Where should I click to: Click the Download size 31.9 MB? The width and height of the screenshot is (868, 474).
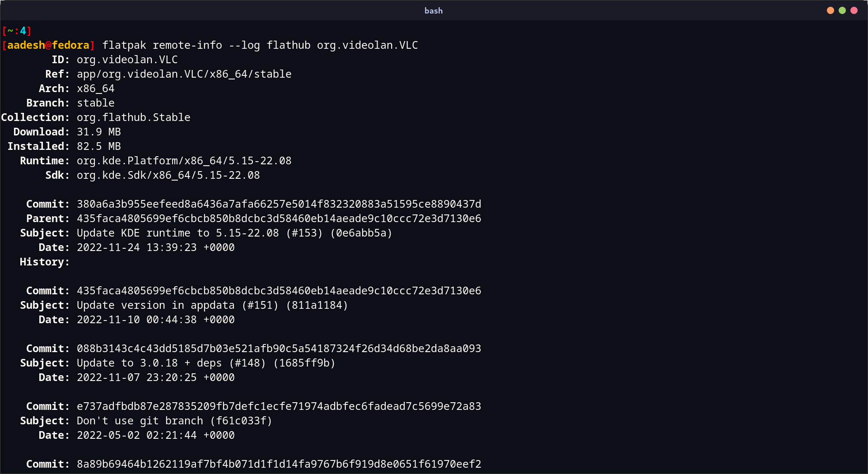pos(98,131)
